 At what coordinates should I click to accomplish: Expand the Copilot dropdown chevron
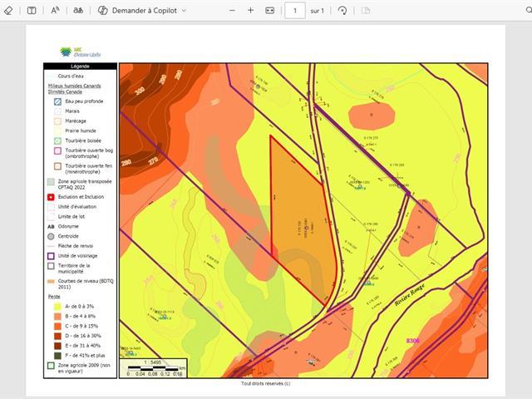click(x=184, y=11)
